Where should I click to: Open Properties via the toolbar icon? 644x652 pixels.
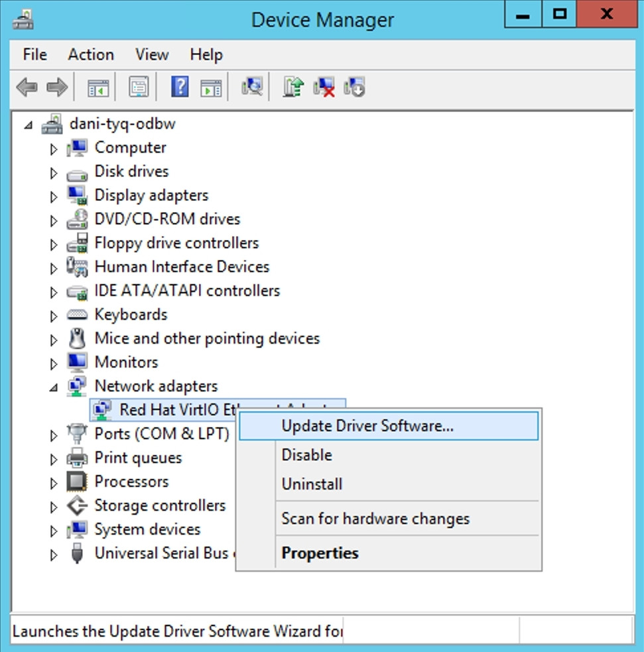(139, 88)
